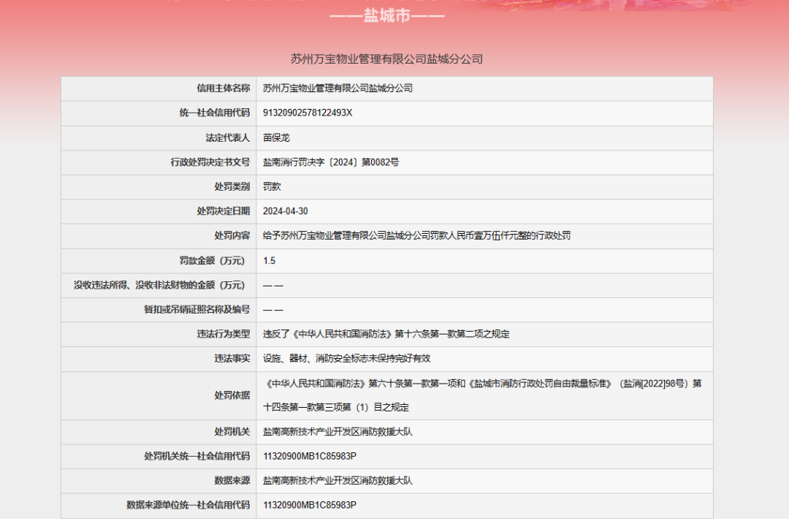This screenshot has height=532, width=789.
Task: Select the dash value in 暂扣或吊销证照 row
Action: click(x=272, y=310)
